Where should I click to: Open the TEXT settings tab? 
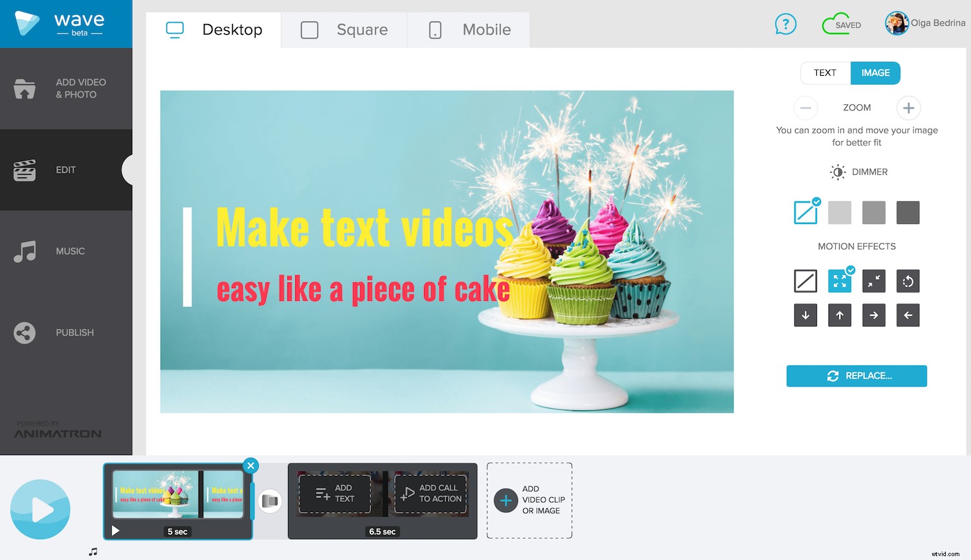825,73
